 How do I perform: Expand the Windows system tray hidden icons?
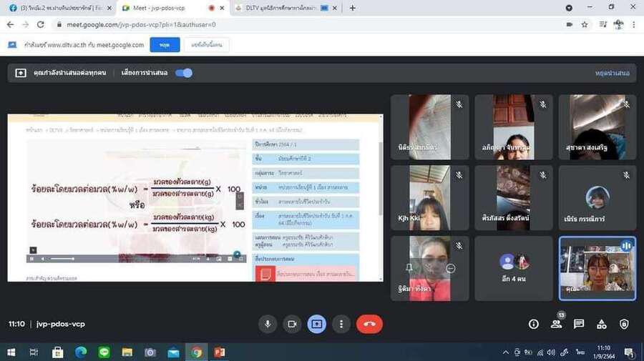(x=507, y=352)
